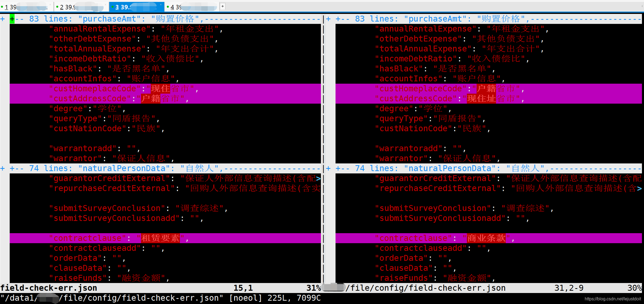Click field-check-err.json in the status bar
This screenshot has height=304, width=644.
click(x=49, y=288)
